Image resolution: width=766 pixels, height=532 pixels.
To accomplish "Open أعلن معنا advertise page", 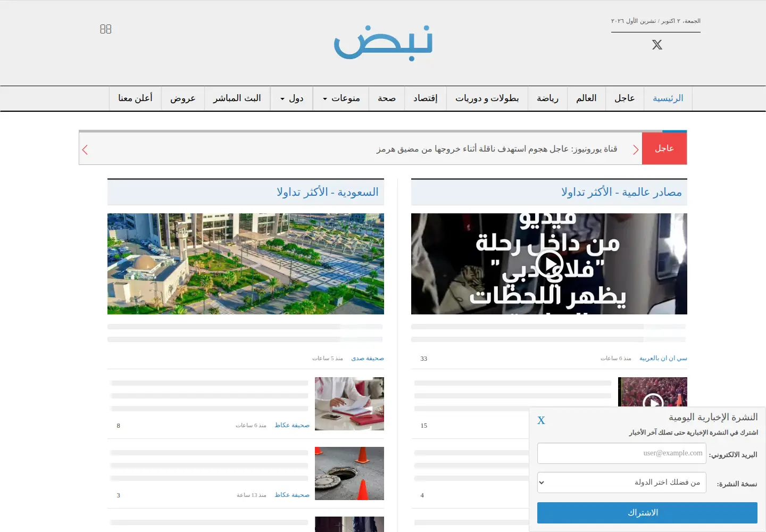I will point(135,98).
